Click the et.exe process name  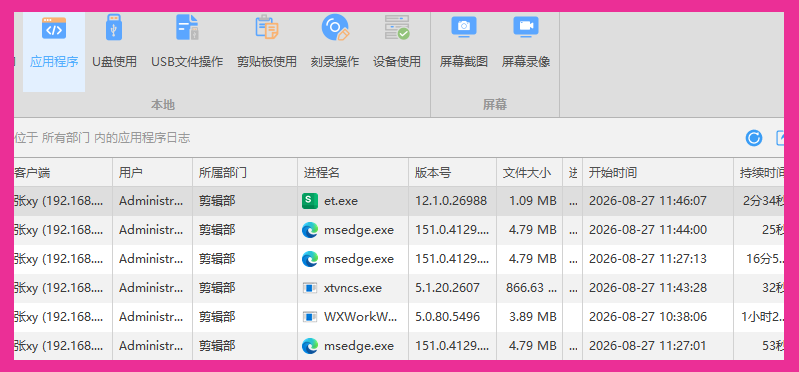[x=341, y=201]
